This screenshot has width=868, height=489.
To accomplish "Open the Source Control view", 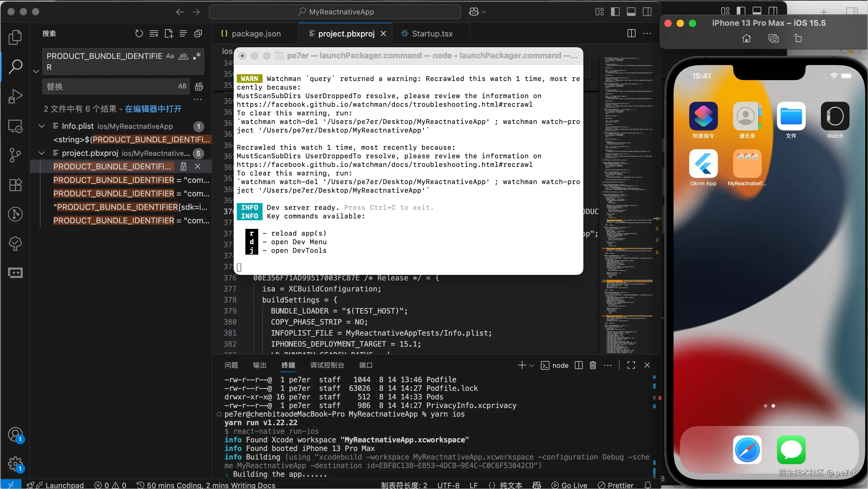I will point(15,155).
